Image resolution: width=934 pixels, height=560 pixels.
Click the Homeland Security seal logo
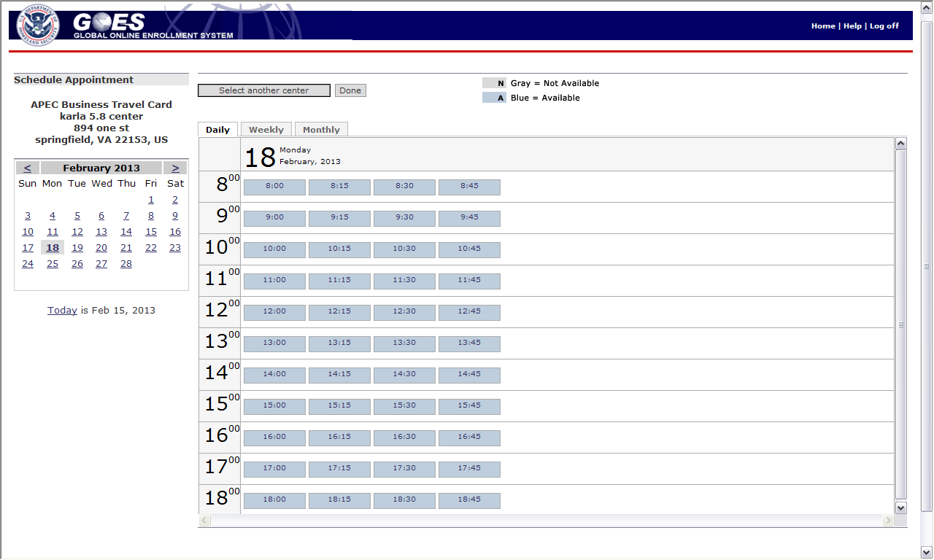click(x=36, y=25)
